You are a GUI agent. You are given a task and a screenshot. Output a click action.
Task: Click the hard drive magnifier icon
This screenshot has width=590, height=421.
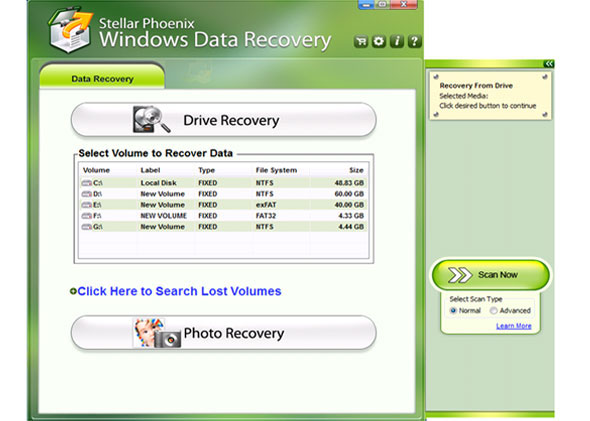click(152, 119)
